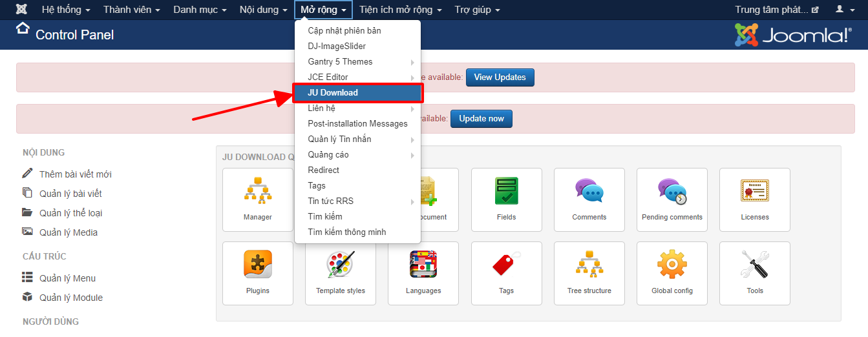Open Quản lý Media link

(x=69, y=232)
